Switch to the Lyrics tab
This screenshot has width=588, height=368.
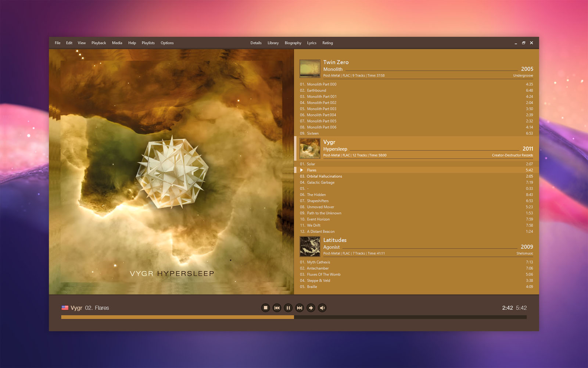pyautogui.click(x=312, y=43)
